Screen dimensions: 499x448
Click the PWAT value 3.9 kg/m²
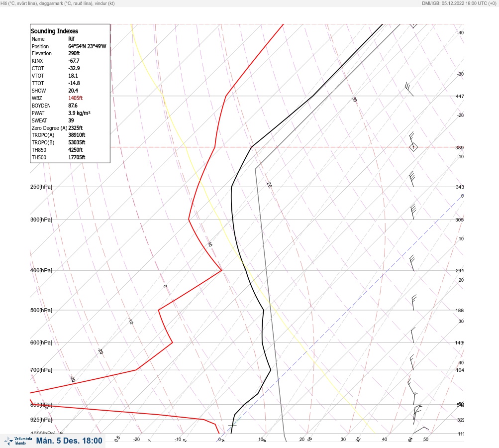click(79, 113)
